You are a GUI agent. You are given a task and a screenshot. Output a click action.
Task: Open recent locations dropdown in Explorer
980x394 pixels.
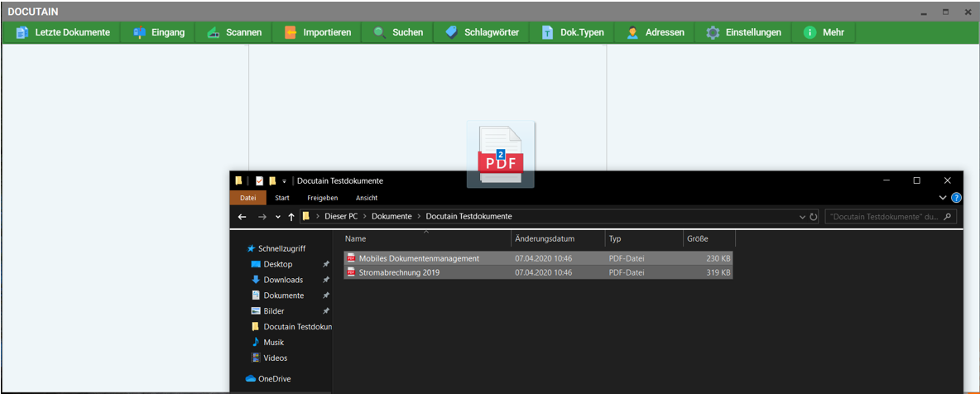[278, 217]
